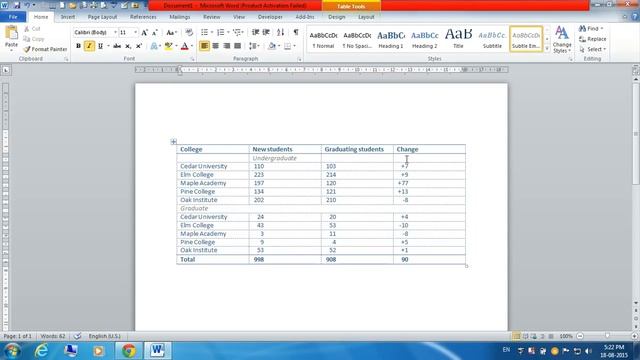Click 'Maple Academy' undergraduate row cell
The width and height of the screenshot is (640, 360).
(212, 183)
